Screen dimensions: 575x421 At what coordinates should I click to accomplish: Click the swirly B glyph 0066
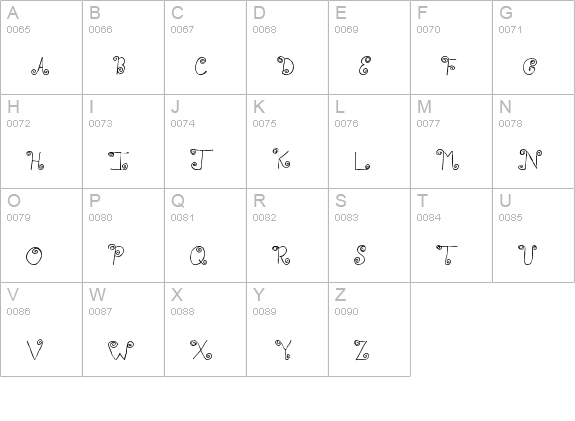coord(124,47)
